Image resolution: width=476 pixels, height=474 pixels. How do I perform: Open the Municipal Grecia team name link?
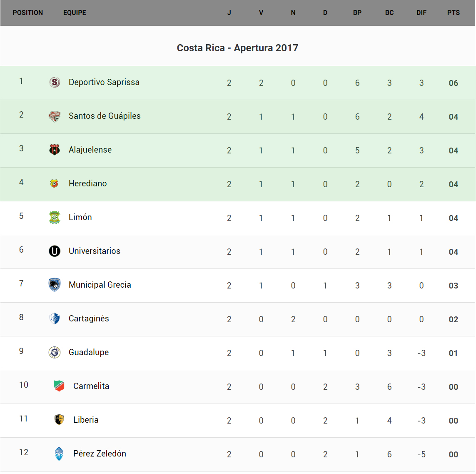click(x=100, y=285)
